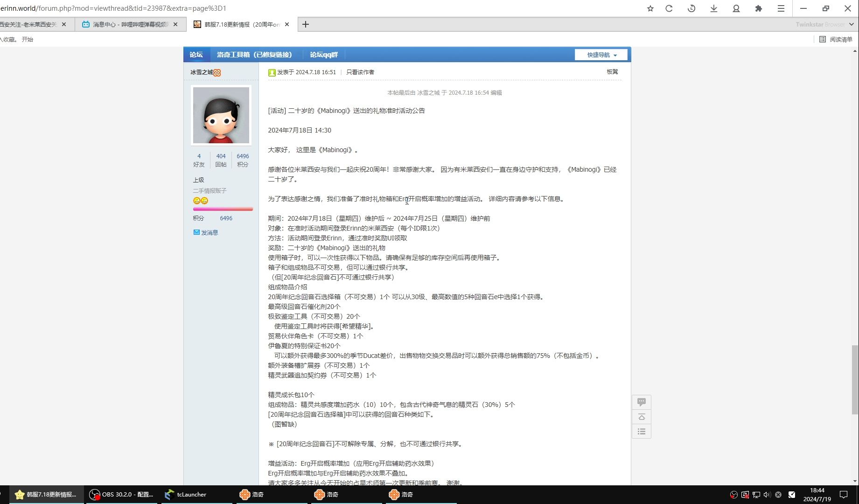
Task: Click scrollbar down arrow
Action: (x=855, y=481)
